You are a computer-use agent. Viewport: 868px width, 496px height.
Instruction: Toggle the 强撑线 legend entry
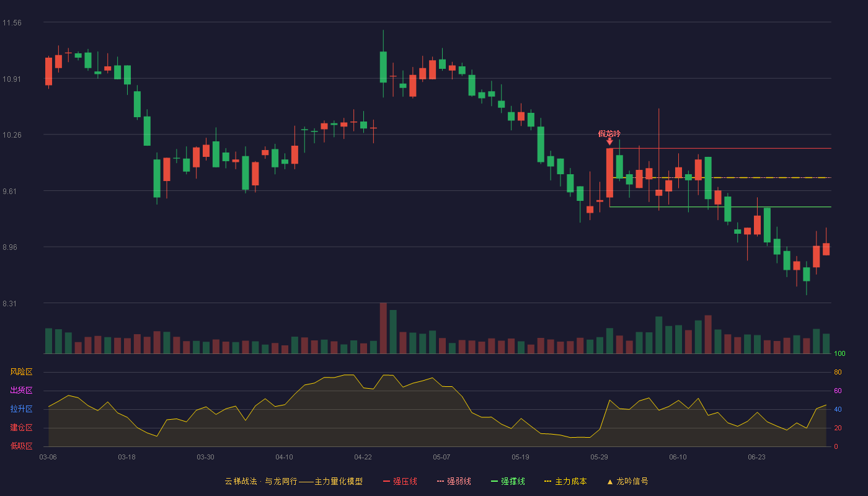(x=508, y=481)
